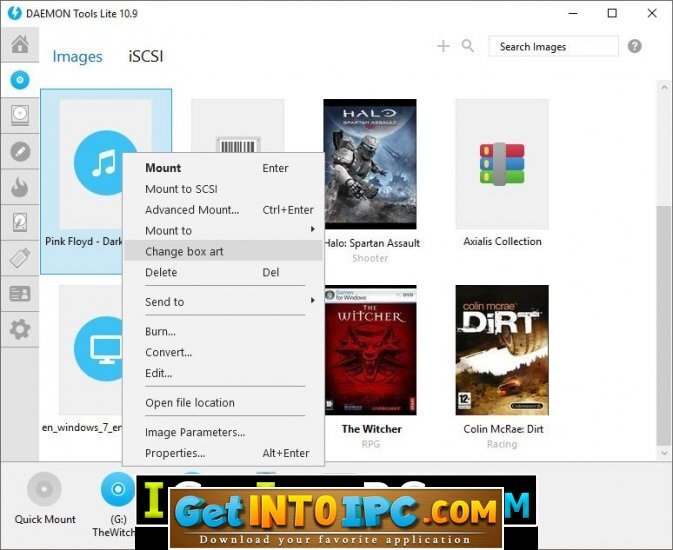Close the DAEMON Tools window

click(x=652, y=13)
